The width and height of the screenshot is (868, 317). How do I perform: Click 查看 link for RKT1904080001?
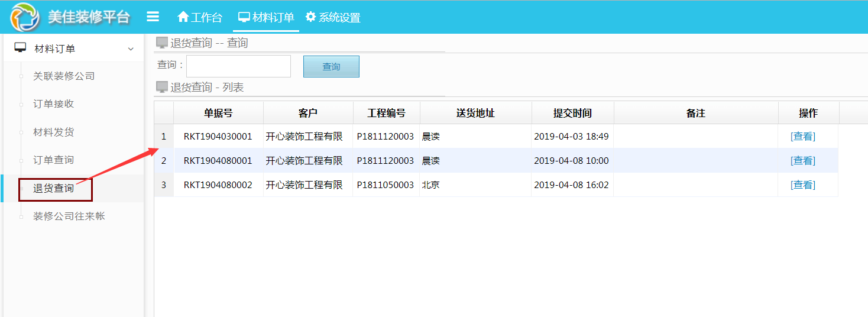(802, 161)
